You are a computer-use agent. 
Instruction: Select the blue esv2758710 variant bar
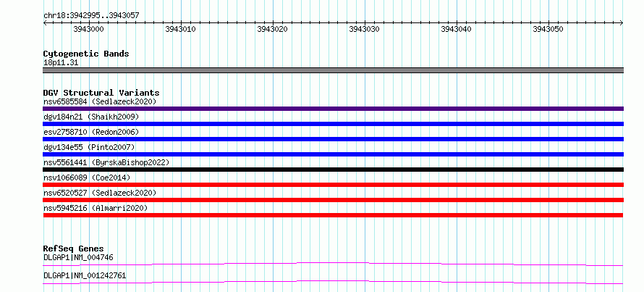pos(333,139)
